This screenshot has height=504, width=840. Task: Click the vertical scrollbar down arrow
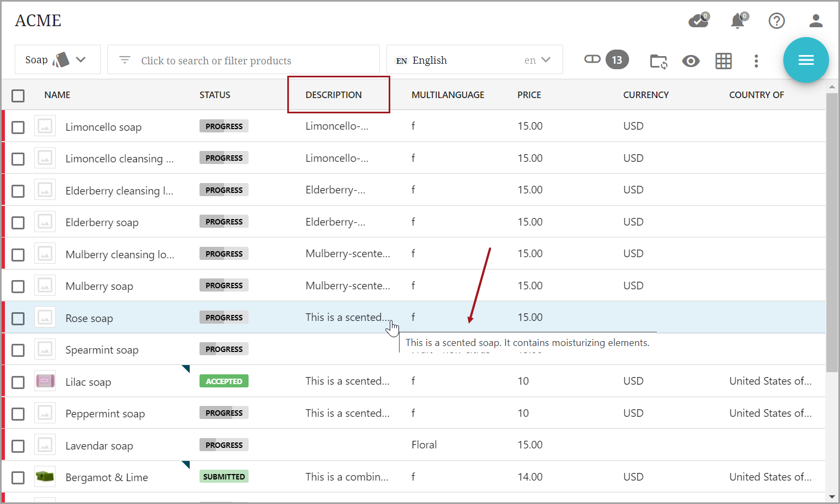[832, 496]
